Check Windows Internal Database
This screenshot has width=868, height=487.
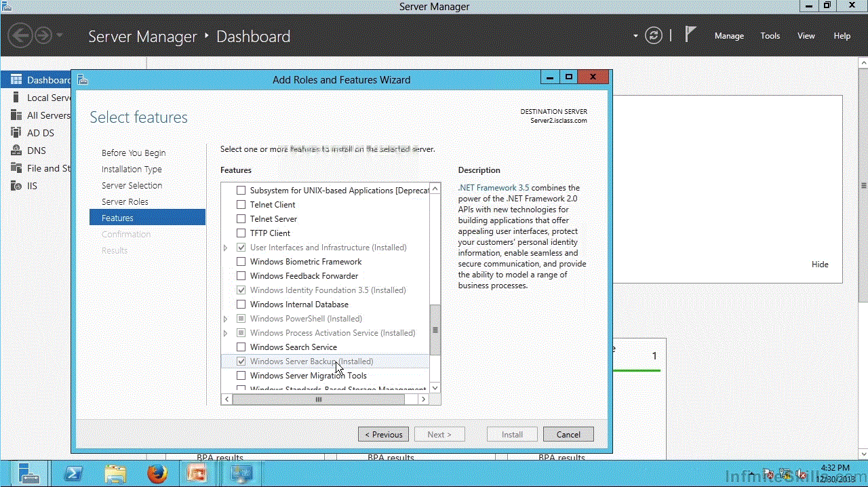(x=241, y=305)
